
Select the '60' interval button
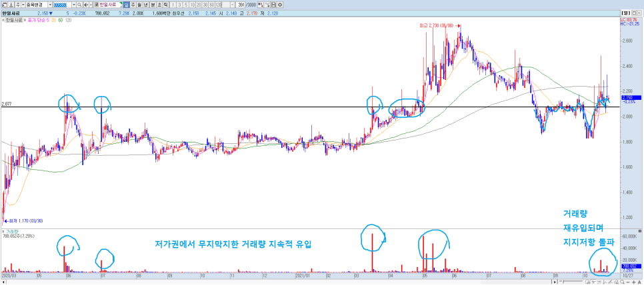[212, 5]
